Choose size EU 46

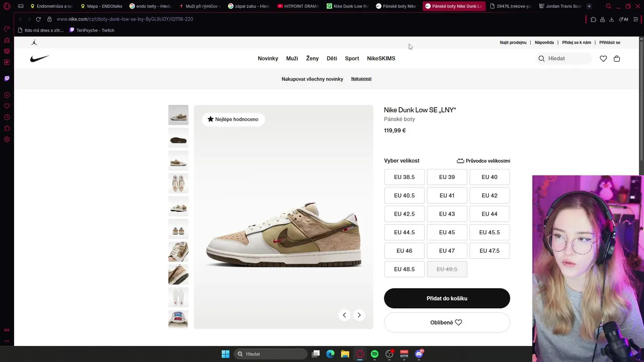pos(405,251)
